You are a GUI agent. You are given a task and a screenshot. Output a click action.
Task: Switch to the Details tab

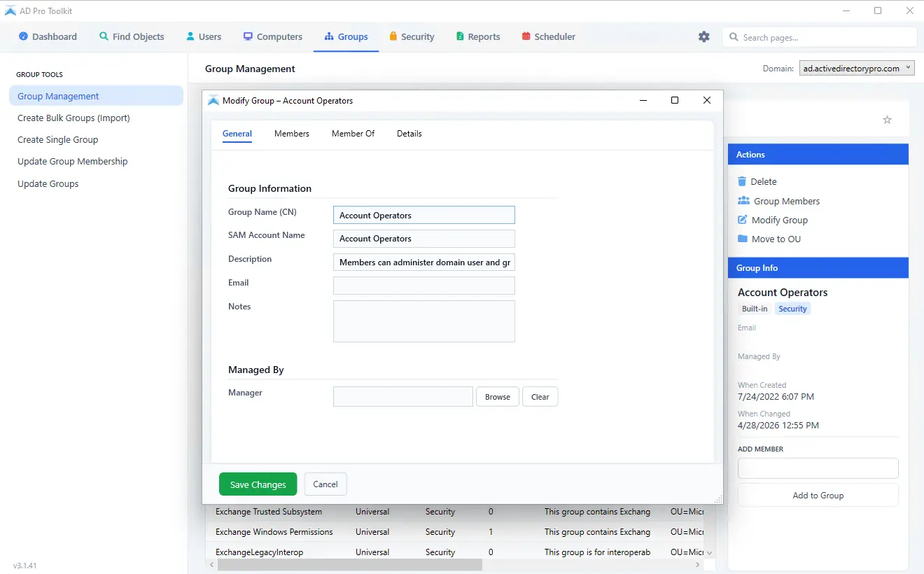(409, 134)
